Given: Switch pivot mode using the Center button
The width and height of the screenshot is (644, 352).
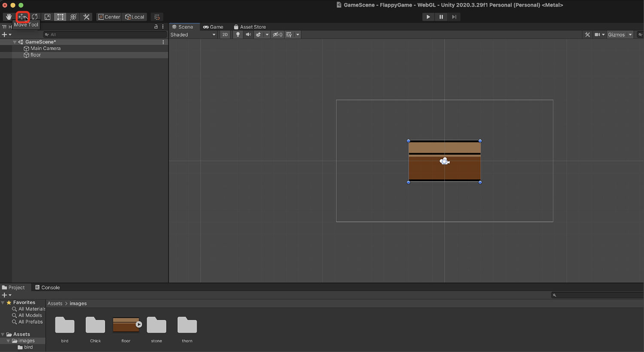Looking at the screenshot, I should (x=109, y=17).
